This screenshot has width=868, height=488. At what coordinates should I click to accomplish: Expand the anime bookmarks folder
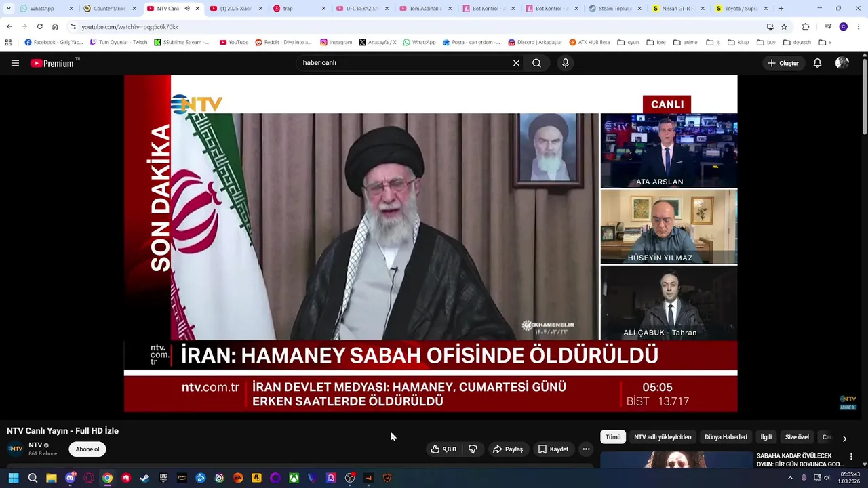[685, 42]
